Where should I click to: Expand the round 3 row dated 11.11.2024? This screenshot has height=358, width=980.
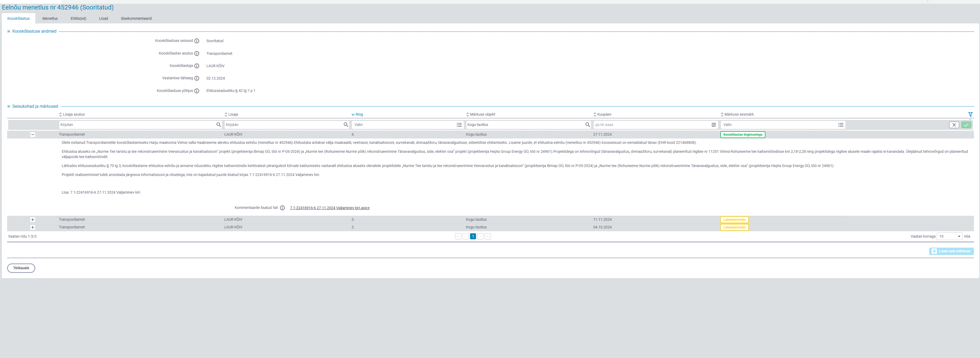coord(33,220)
